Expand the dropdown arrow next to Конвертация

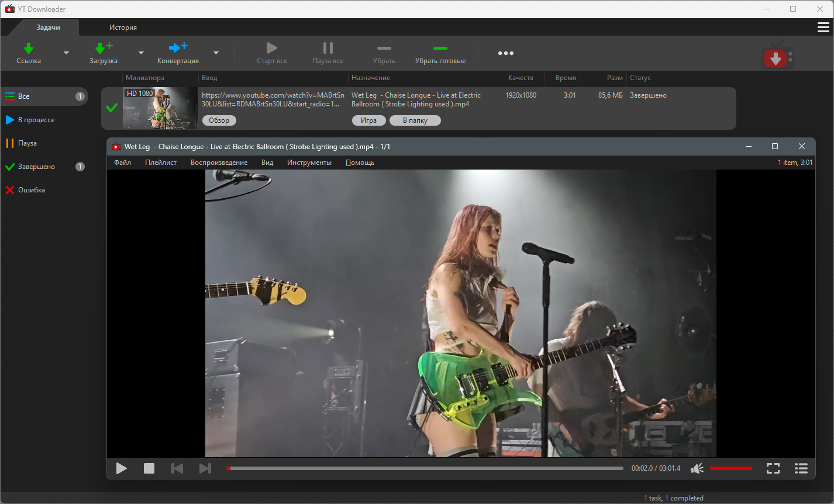[x=216, y=53]
